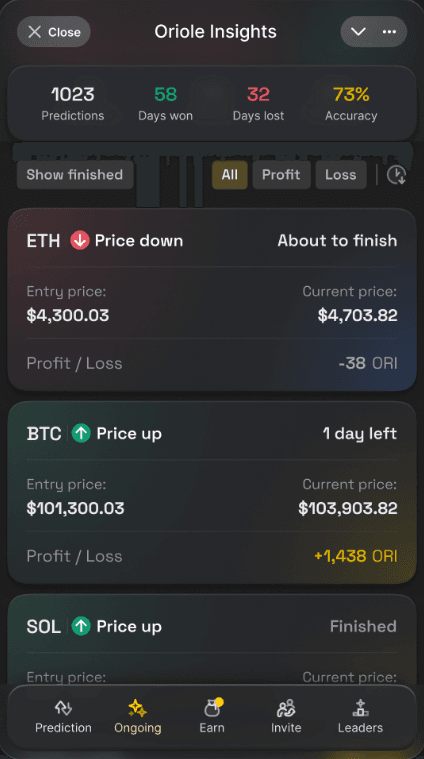Viewport: 424px width, 759px height.
Task: Click the ETH red down arrow icon
Action: pos(80,241)
